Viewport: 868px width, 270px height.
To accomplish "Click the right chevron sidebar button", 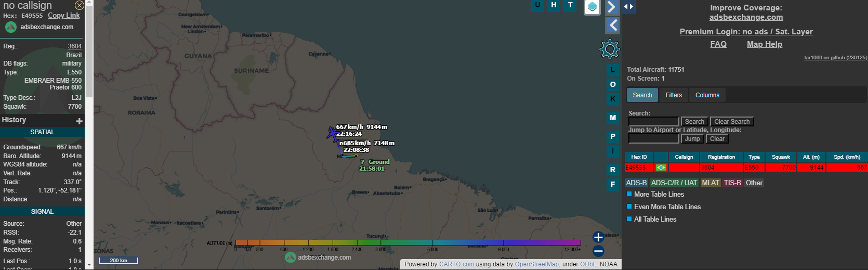I will tap(612, 7).
